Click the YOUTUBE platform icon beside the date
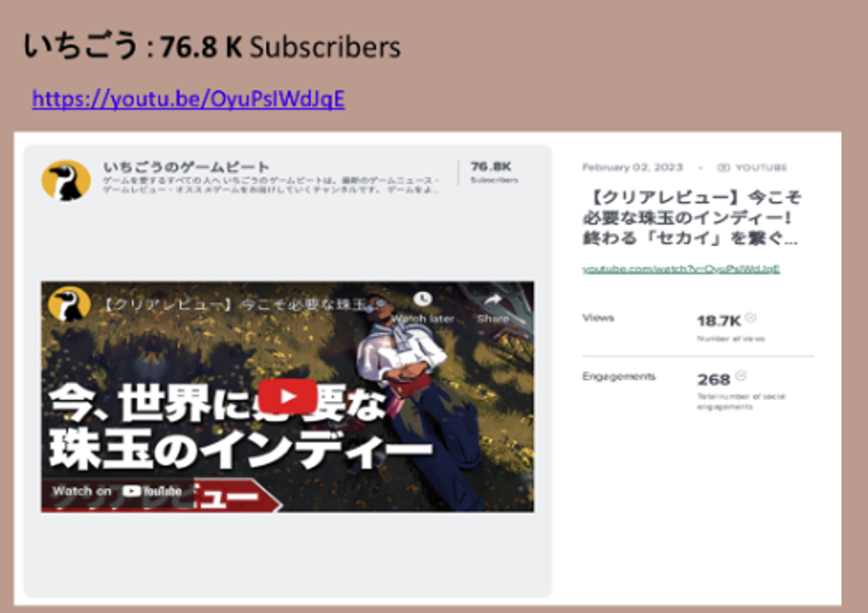 723,167
